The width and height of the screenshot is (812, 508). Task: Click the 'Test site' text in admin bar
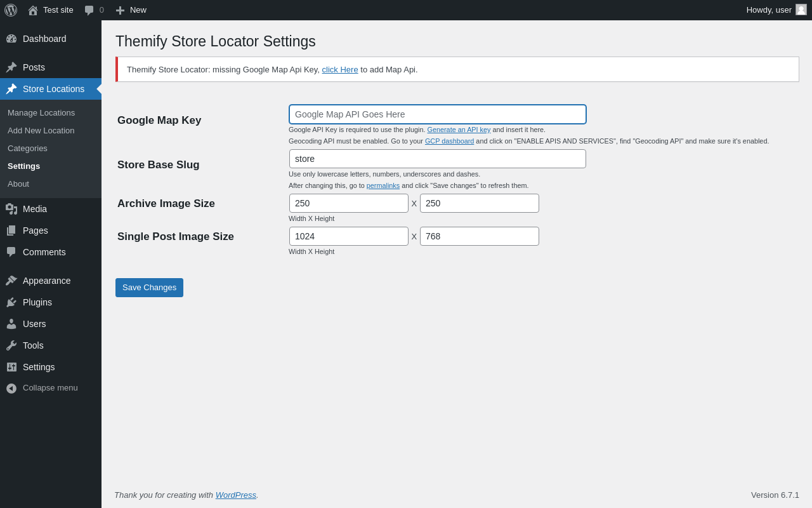click(58, 10)
